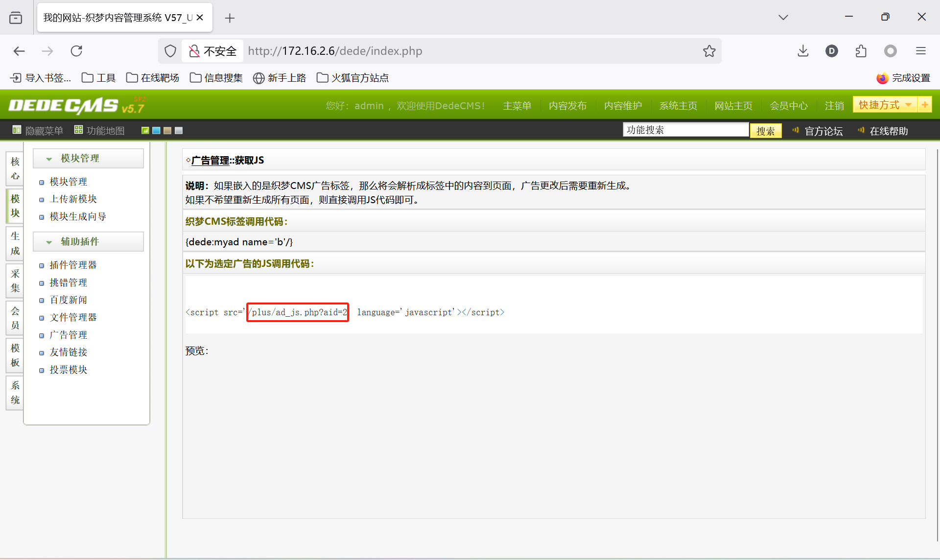Select the tan theme color swatch
The image size is (940, 560).
[x=167, y=131]
